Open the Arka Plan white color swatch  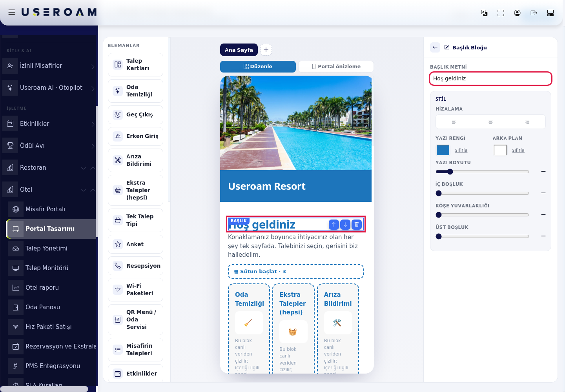coord(500,150)
